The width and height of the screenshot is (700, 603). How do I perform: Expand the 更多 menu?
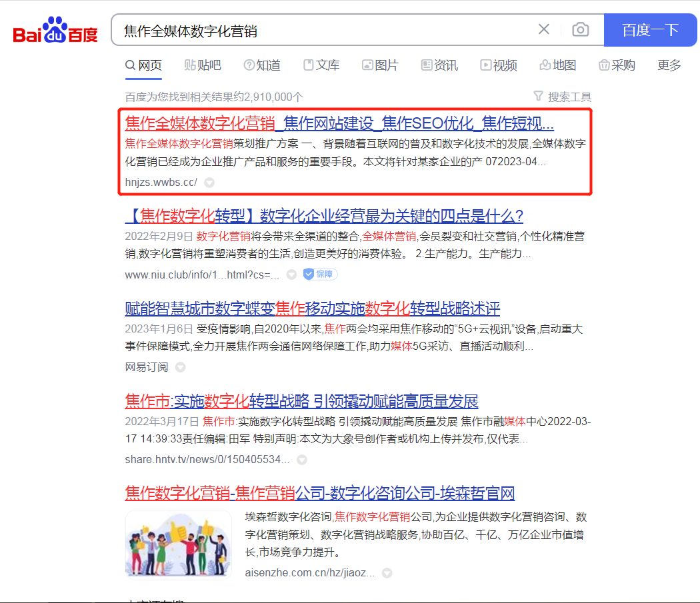point(669,65)
